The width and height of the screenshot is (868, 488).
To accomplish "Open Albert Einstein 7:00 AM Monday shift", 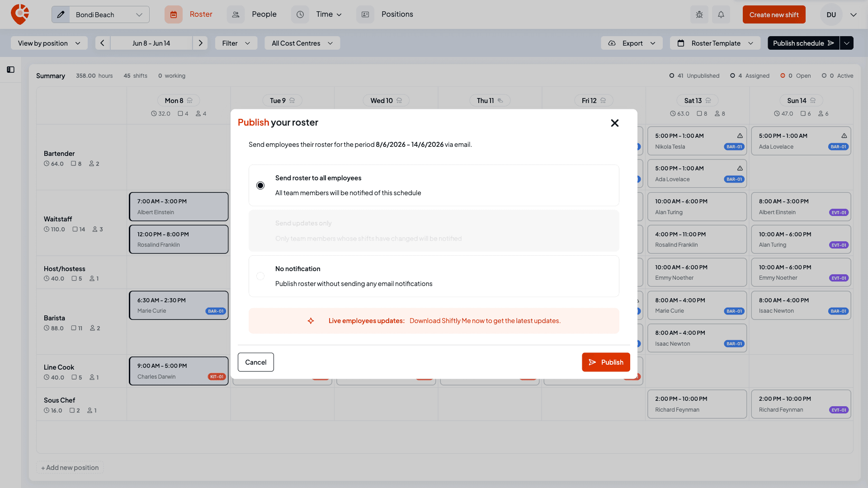I will (179, 206).
